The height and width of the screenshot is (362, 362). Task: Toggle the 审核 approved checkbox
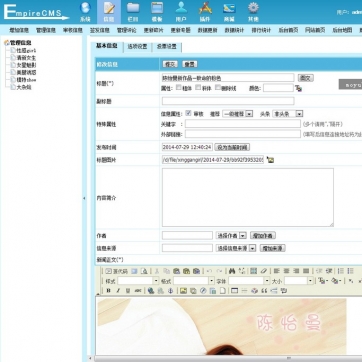point(188,113)
